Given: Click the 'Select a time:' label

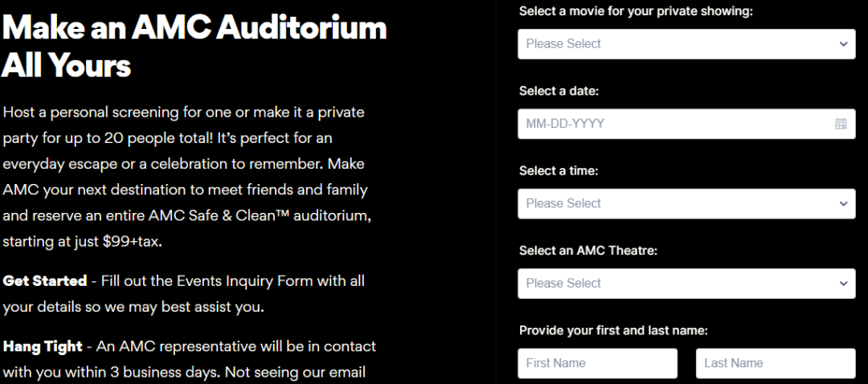Looking at the screenshot, I should [x=559, y=171].
